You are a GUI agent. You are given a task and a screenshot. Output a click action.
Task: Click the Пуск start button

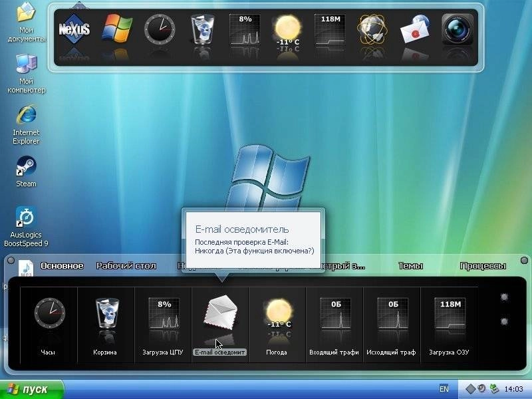click(32, 389)
